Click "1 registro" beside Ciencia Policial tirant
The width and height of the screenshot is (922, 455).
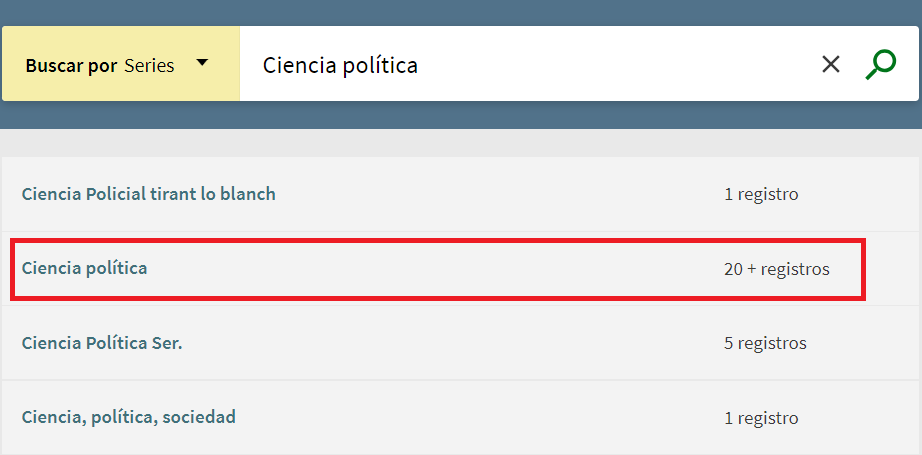click(761, 194)
